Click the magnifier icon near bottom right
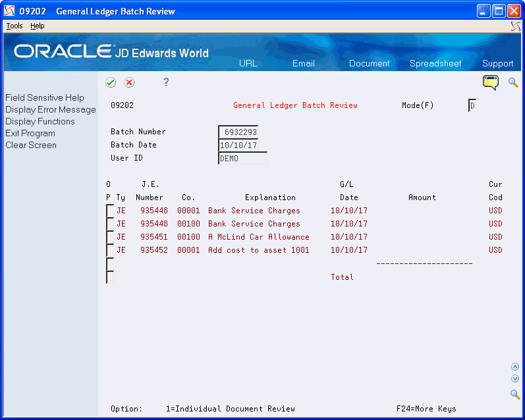This screenshot has height=420, width=525. (x=515, y=394)
